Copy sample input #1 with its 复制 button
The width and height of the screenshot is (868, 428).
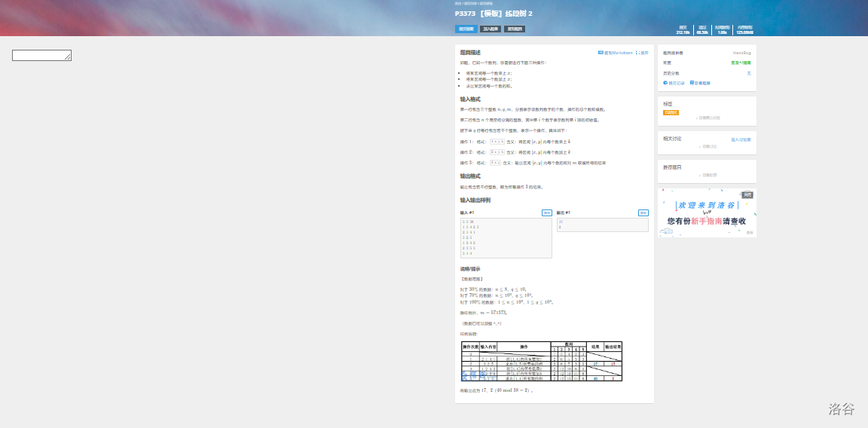click(547, 212)
